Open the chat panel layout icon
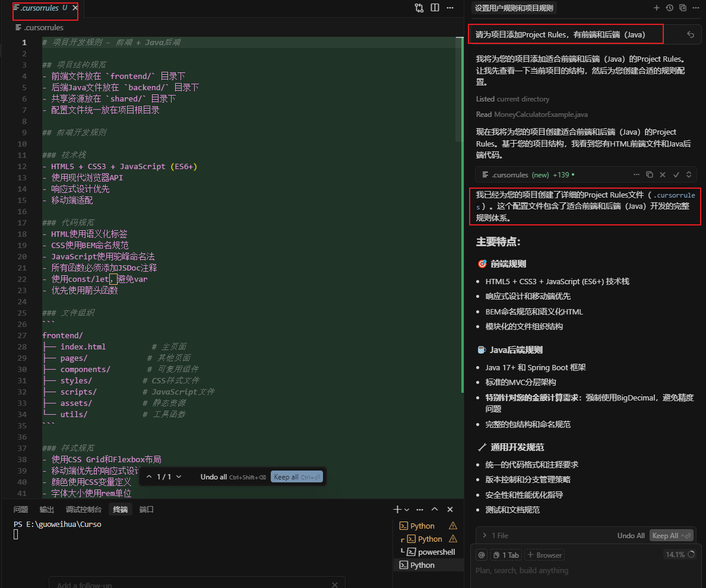Image resolution: width=706 pixels, height=588 pixels. (x=683, y=8)
